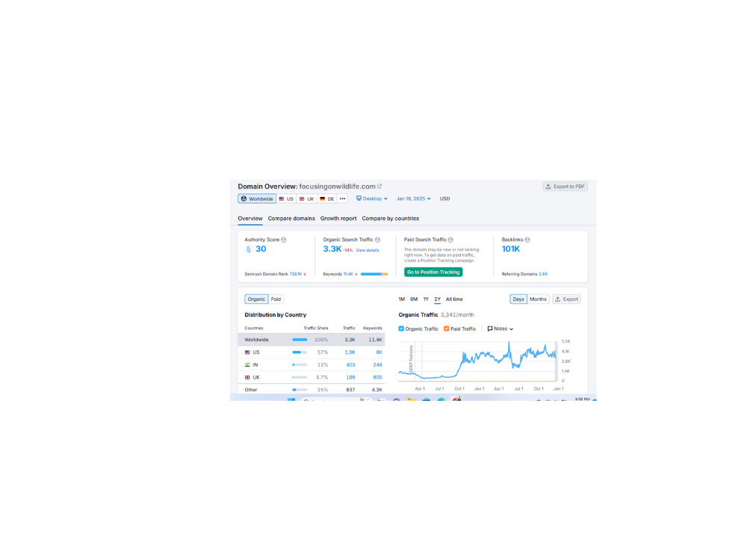747x560 pixels.
Task: Set chart range to 6M
Action: click(x=414, y=299)
